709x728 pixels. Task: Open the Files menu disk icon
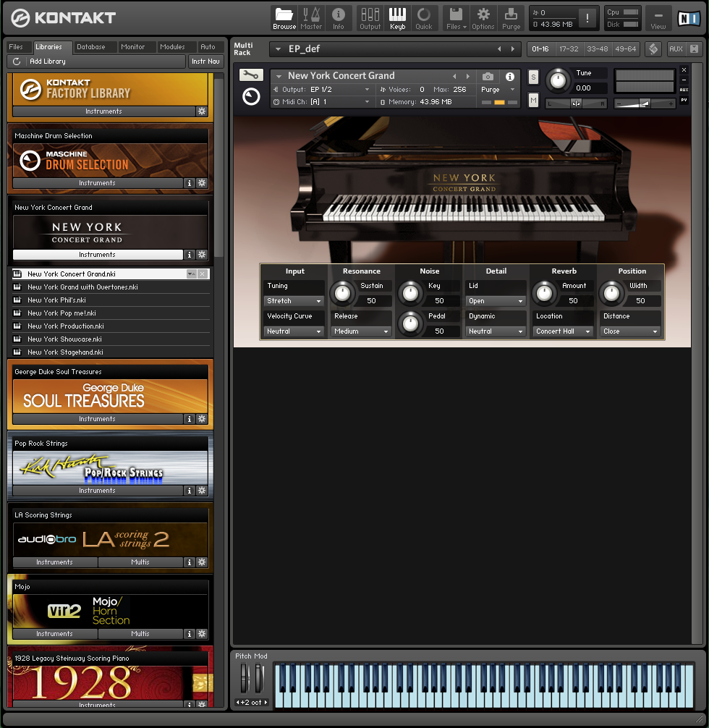[x=456, y=19]
